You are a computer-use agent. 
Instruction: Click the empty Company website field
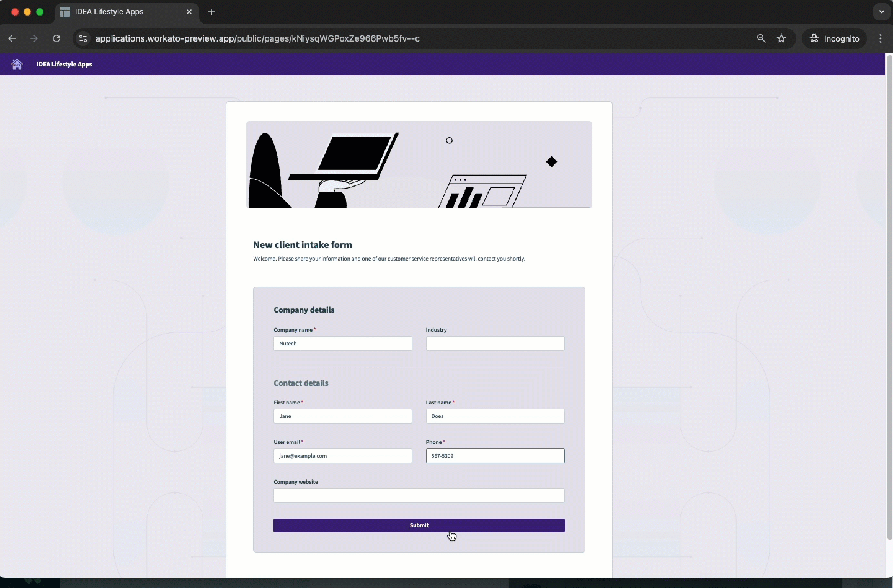coord(419,496)
